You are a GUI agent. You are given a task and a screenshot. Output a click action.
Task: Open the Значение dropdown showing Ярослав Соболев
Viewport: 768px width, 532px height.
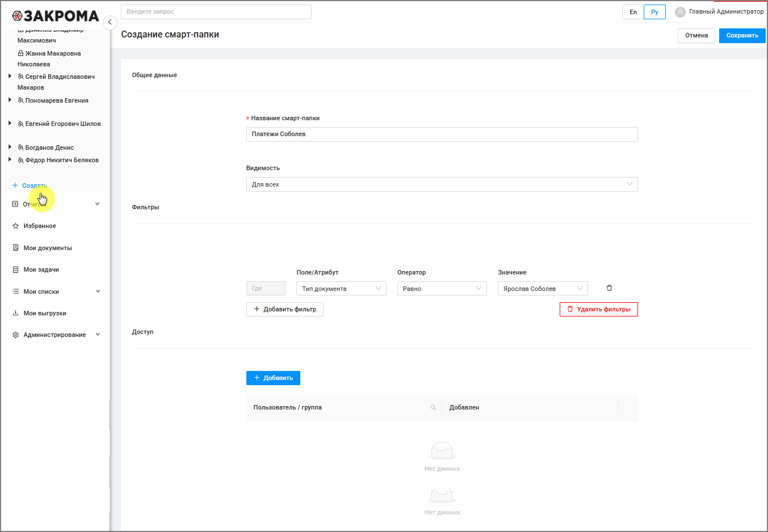pos(543,289)
